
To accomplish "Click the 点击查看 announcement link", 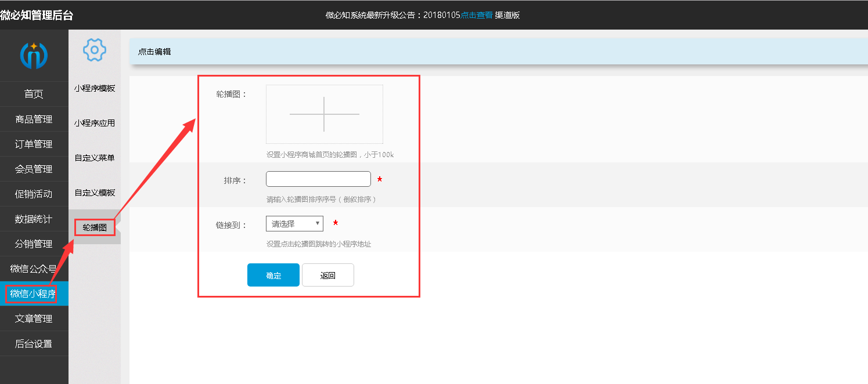I will pos(477,15).
